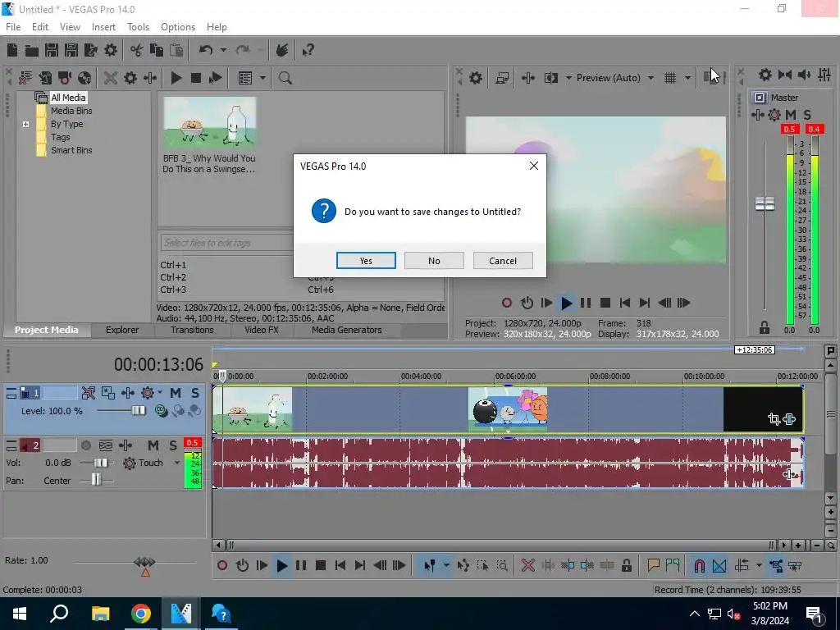Solo audio track 2
The height and width of the screenshot is (630, 840).
click(x=173, y=445)
